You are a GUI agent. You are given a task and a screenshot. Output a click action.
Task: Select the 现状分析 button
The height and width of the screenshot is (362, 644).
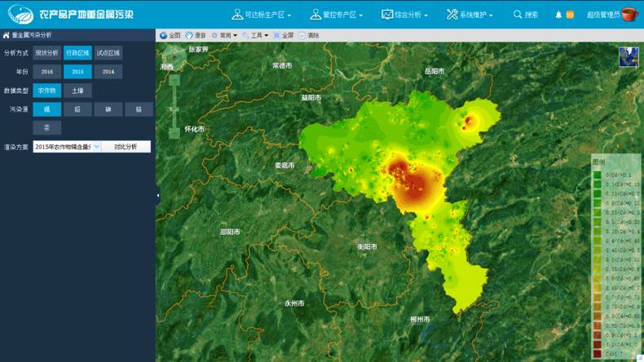(47, 53)
